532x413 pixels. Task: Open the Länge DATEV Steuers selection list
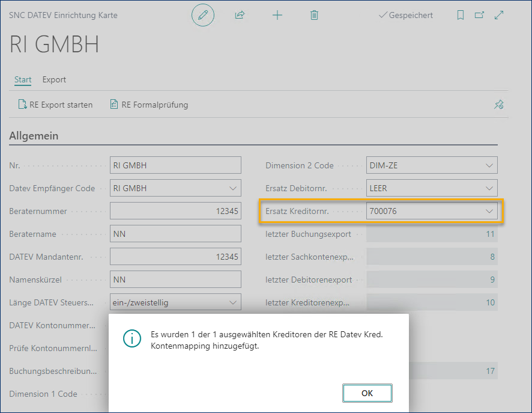click(234, 302)
